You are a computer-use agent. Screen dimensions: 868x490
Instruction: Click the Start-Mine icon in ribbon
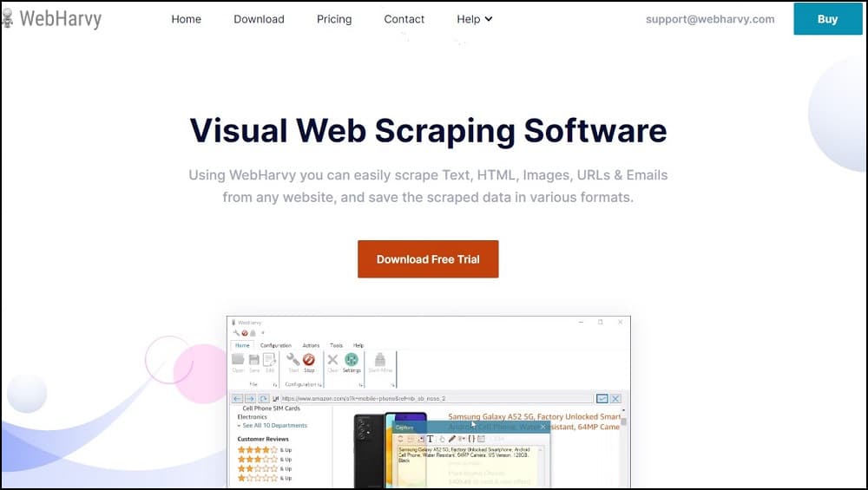(x=380, y=363)
